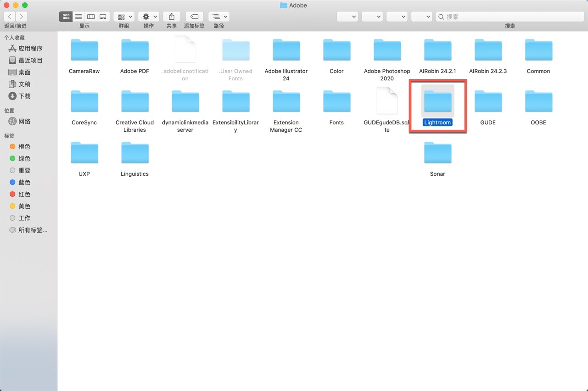Open the Adobe Photoshop 2020 folder
This screenshot has width=588, height=391.
(x=387, y=50)
